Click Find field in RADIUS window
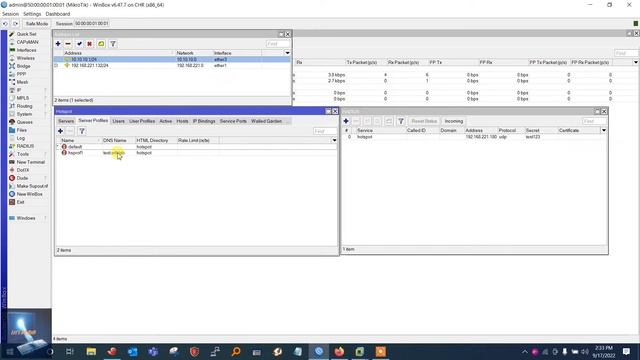 pos(595,121)
